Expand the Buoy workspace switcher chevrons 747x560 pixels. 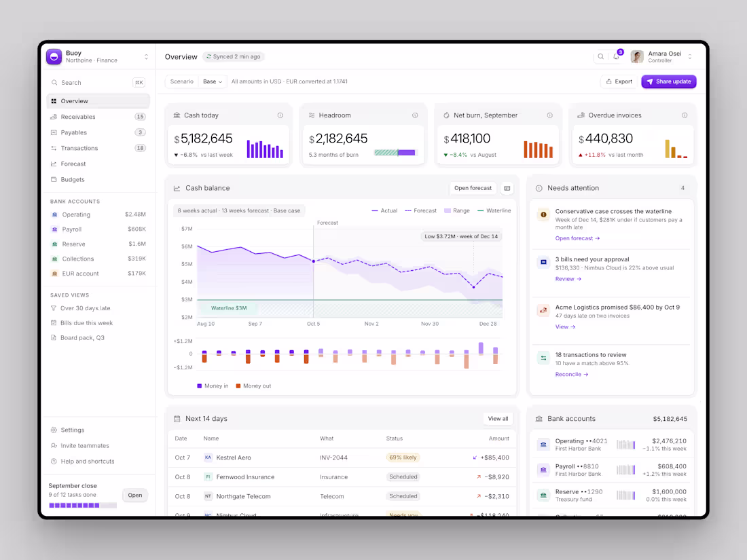coord(146,56)
